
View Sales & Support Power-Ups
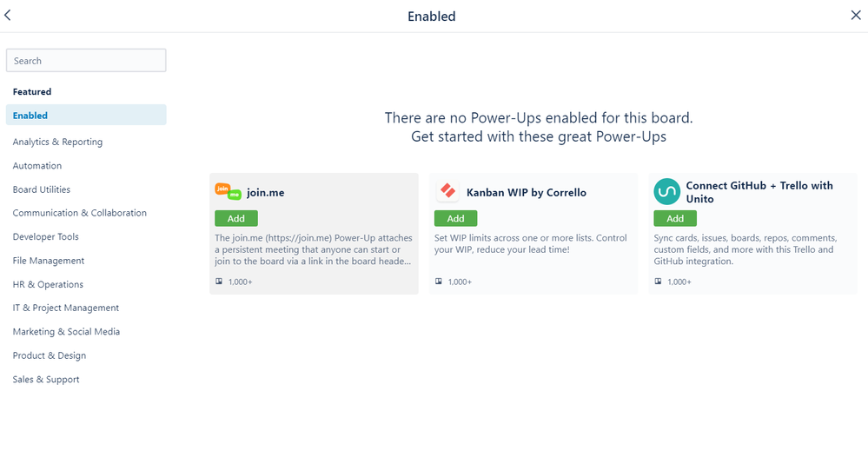coord(46,380)
